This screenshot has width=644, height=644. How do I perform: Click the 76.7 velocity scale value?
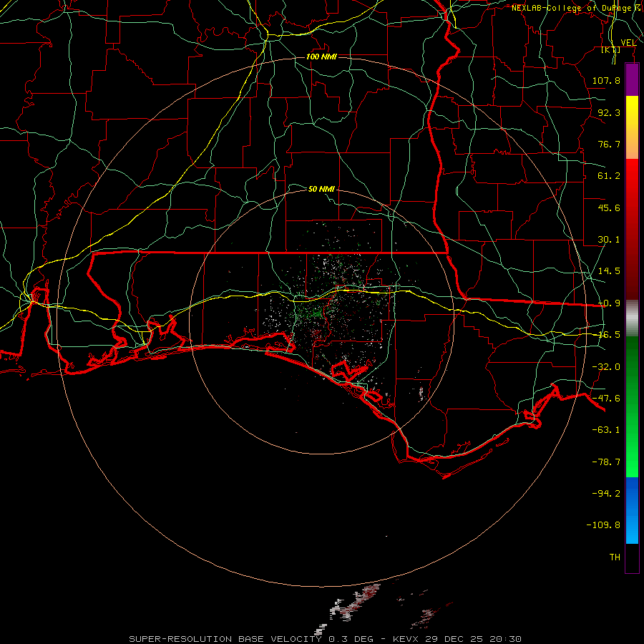coord(609,144)
